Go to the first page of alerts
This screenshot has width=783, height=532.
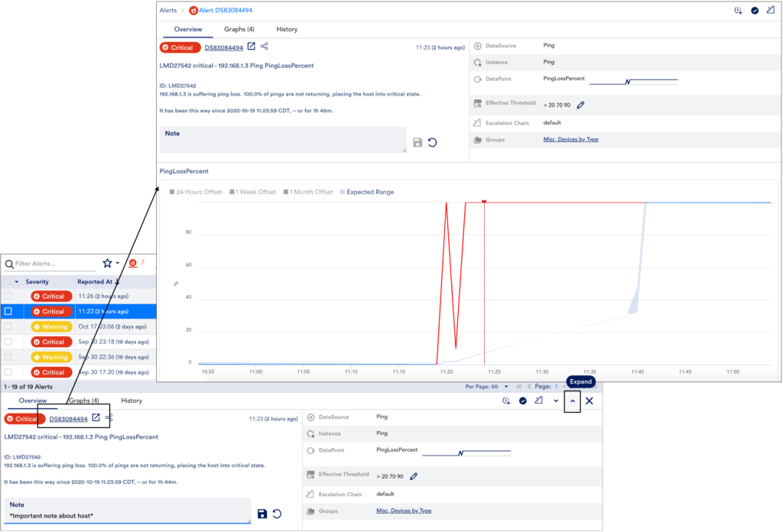point(519,387)
